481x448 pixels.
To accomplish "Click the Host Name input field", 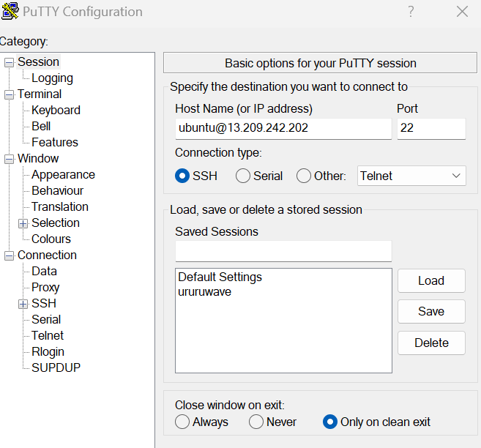I will pyautogui.click(x=283, y=129).
